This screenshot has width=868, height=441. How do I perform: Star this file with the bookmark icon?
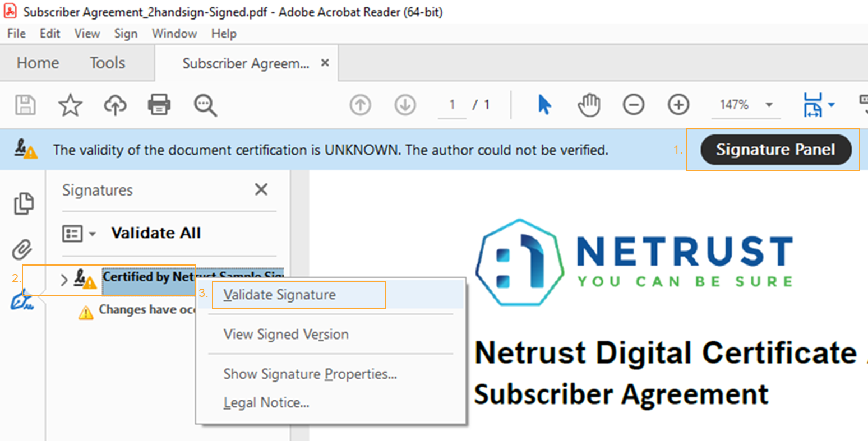point(70,105)
